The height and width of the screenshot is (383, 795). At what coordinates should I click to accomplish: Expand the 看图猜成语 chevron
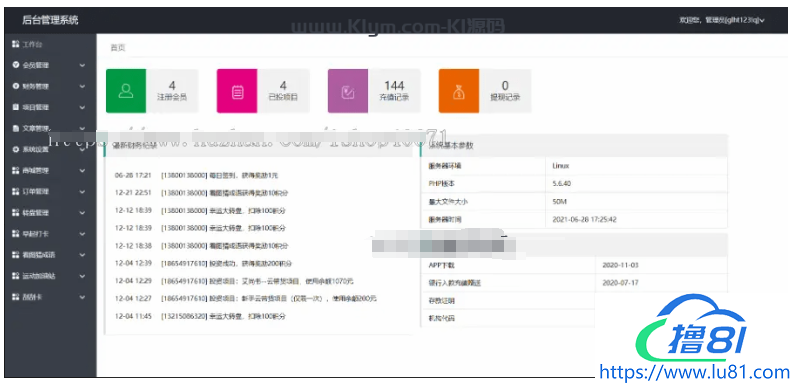(82, 255)
